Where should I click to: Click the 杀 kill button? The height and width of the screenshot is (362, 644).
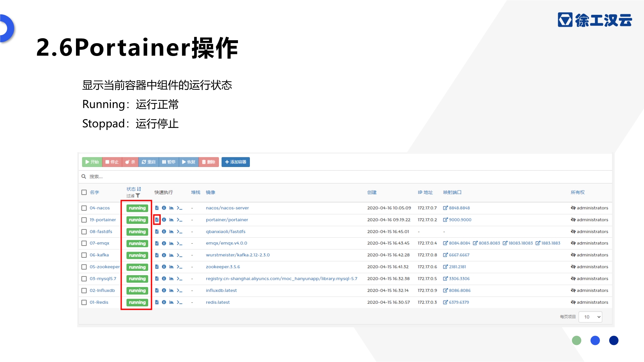[130, 162]
